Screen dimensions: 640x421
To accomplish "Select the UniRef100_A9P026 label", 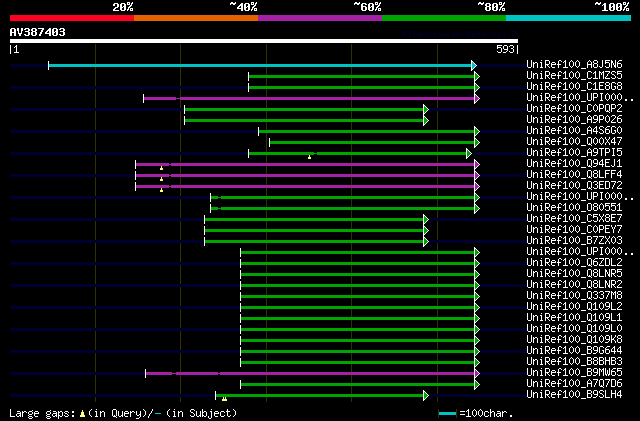I will (x=574, y=120).
